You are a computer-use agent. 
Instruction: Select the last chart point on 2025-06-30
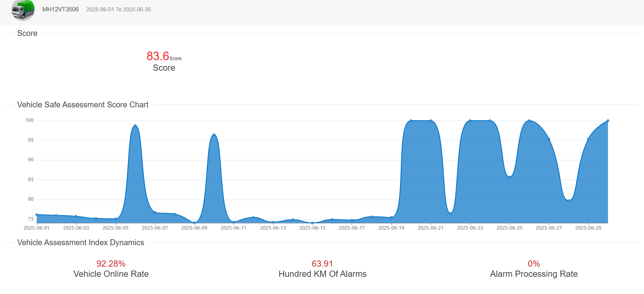pyautogui.click(x=608, y=121)
